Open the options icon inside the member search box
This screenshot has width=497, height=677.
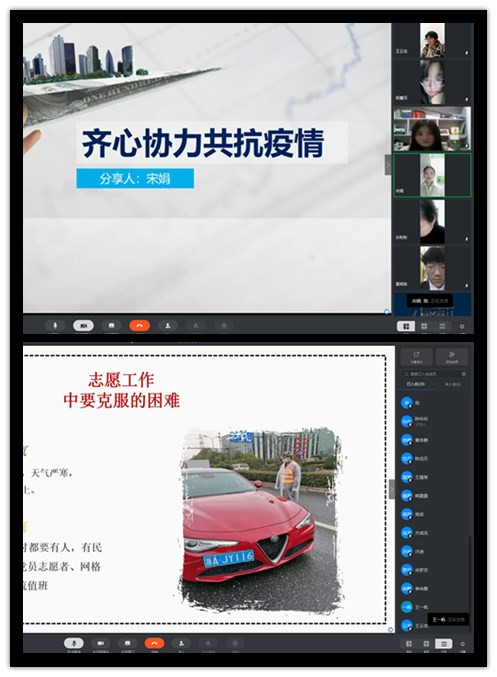click(x=464, y=373)
